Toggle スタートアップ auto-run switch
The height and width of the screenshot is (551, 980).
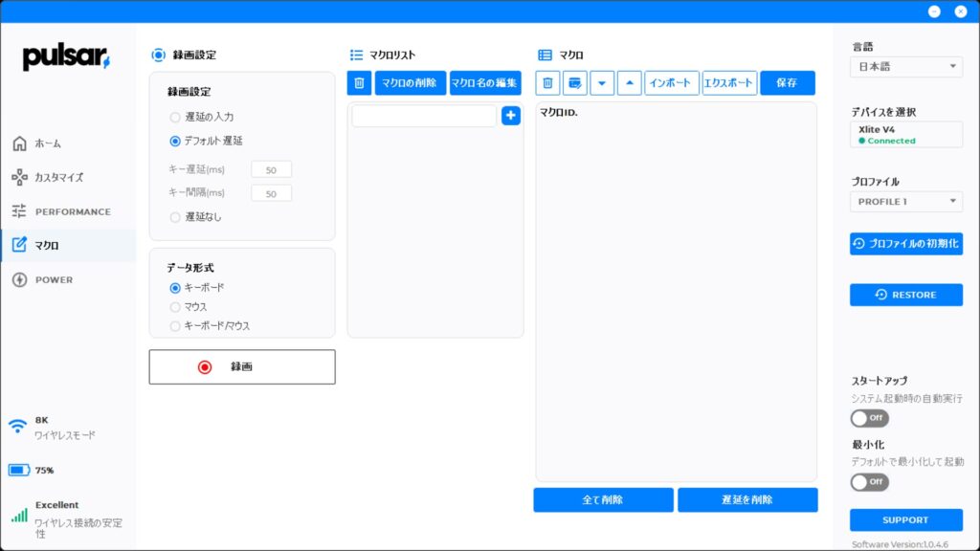click(x=869, y=418)
